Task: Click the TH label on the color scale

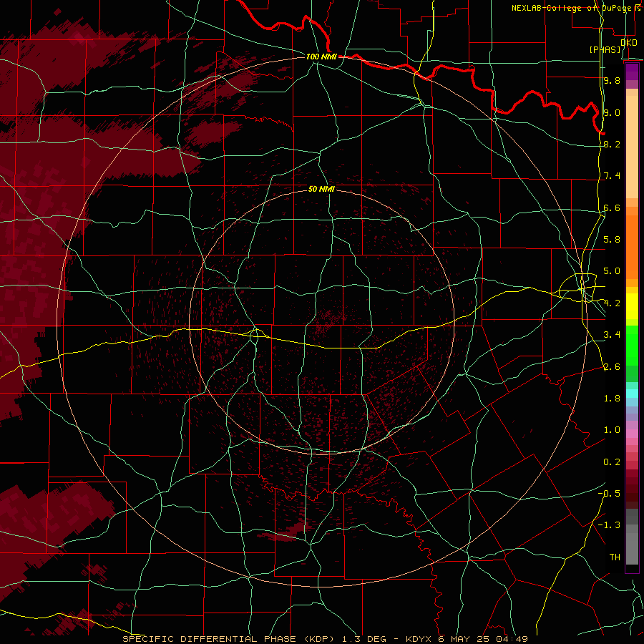Action: (615, 557)
